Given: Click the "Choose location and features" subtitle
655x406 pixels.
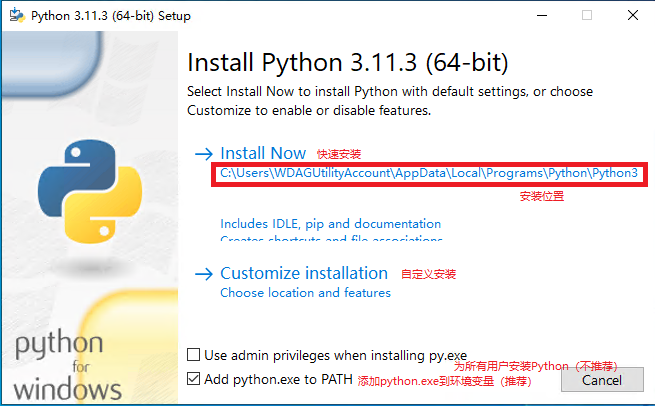Looking at the screenshot, I should [x=305, y=293].
